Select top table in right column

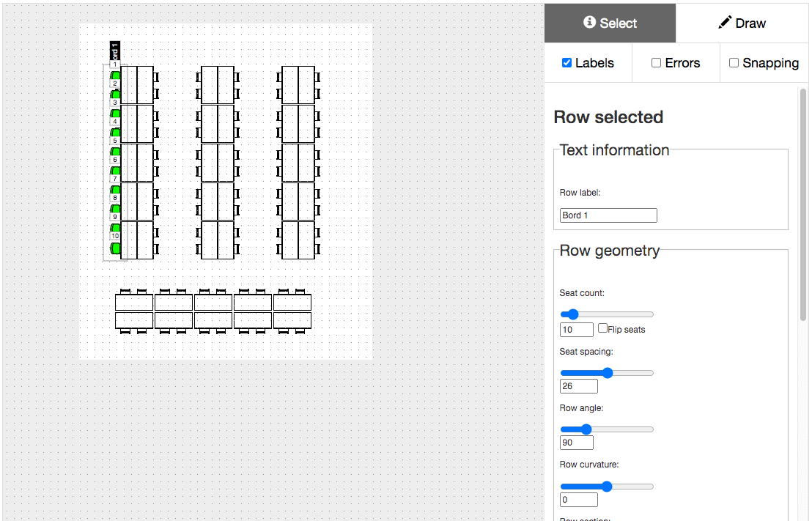pyautogui.click(x=298, y=85)
